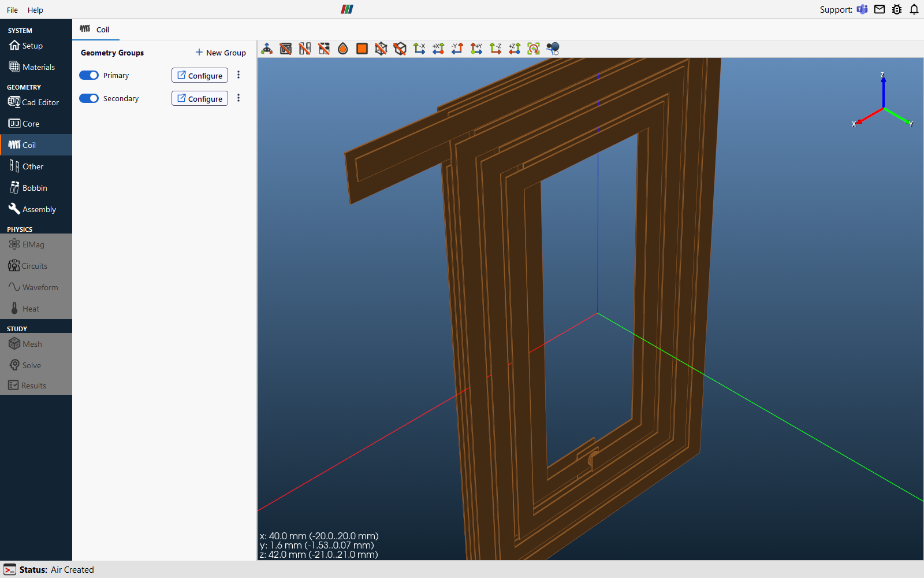Screen dimensions: 924x578
Task: Toggle the Secondary geometry group switch
Action: tap(89, 98)
